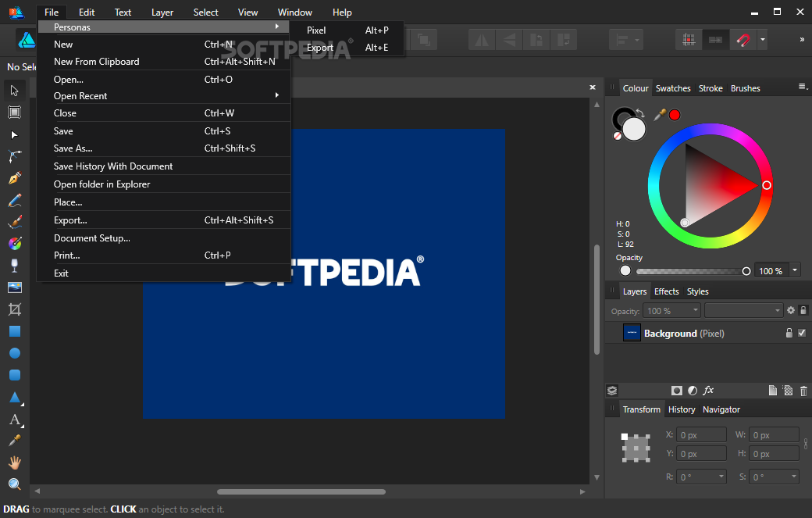This screenshot has height=518, width=812.
Task: Select the Triangle shape tool
Action: pyautogui.click(x=15, y=398)
